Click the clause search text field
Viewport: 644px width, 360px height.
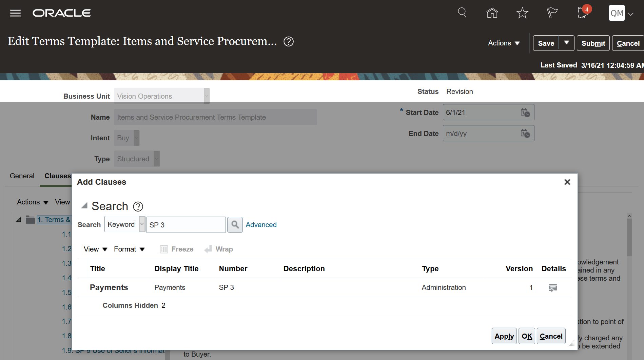point(186,225)
